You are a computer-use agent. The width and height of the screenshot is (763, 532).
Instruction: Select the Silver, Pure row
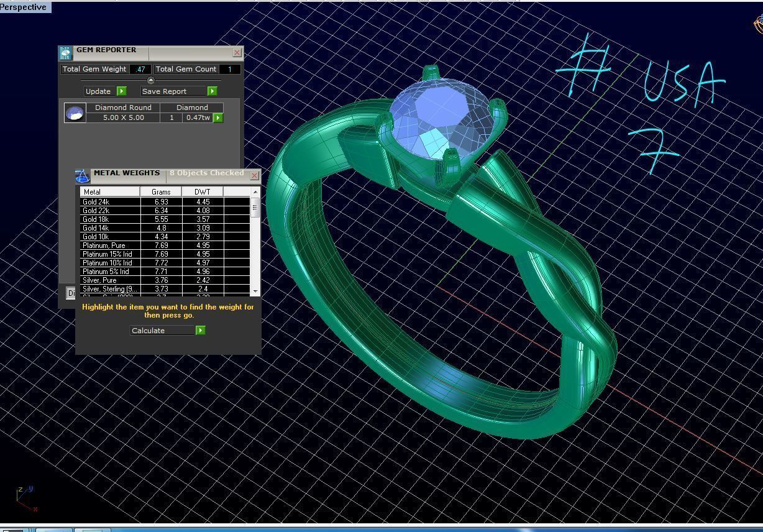[x=165, y=280]
